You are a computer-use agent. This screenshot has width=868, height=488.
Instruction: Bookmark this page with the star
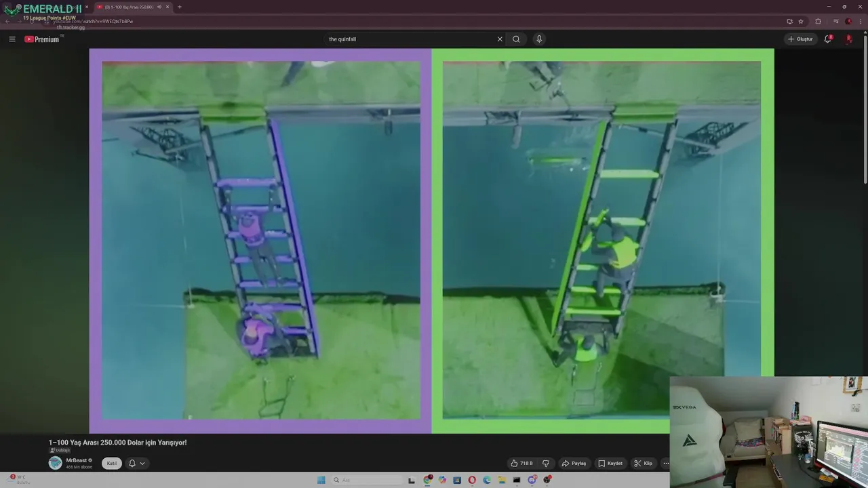801,21
